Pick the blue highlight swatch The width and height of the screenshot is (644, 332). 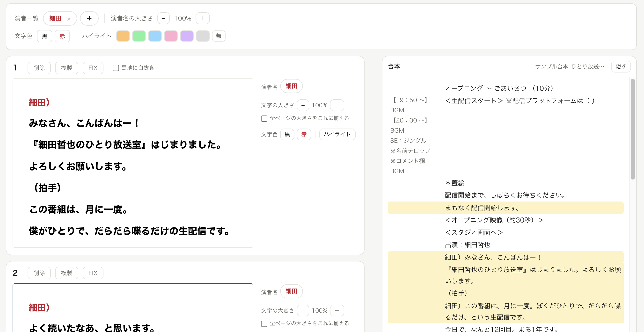(155, 36)
